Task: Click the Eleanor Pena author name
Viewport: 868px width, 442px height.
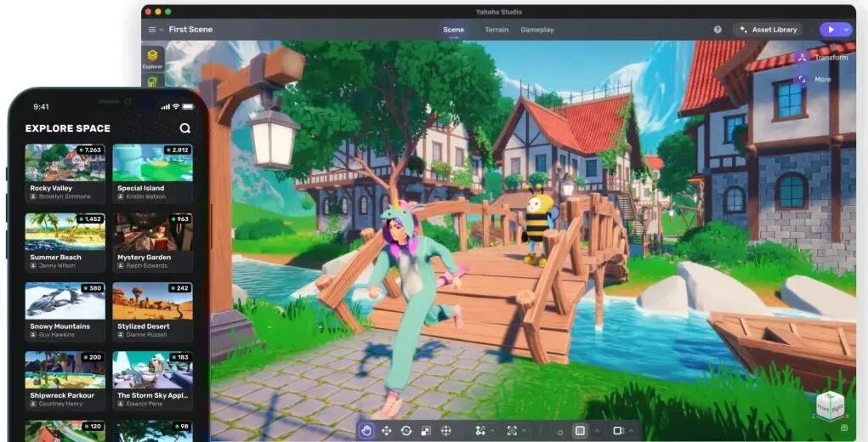Action: pyautogui.click(x=145, y=404)
